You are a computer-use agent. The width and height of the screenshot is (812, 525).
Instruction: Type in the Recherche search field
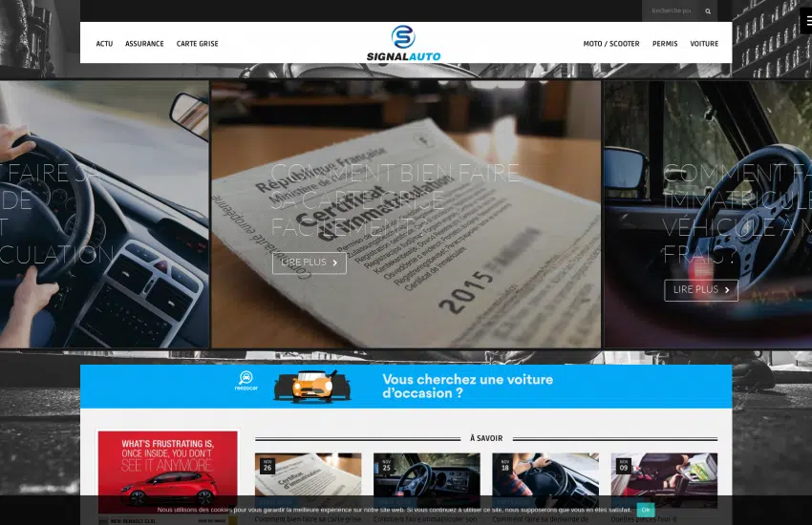click(x=671, y=11)
